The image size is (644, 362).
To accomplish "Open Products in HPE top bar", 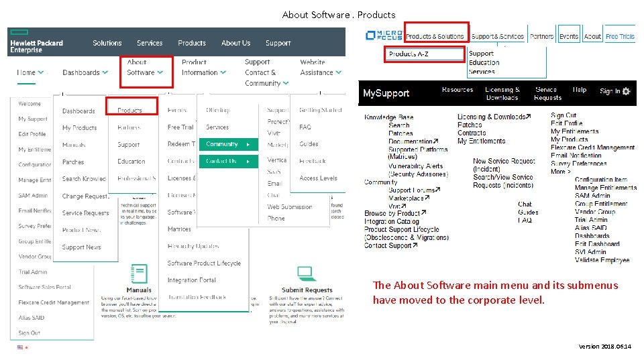I will [x=192, y=43].
